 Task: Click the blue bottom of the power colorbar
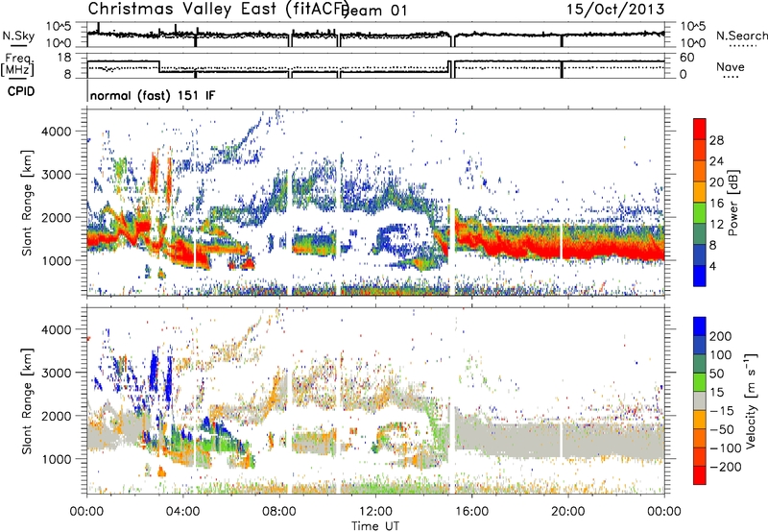[x=700, y=276]
